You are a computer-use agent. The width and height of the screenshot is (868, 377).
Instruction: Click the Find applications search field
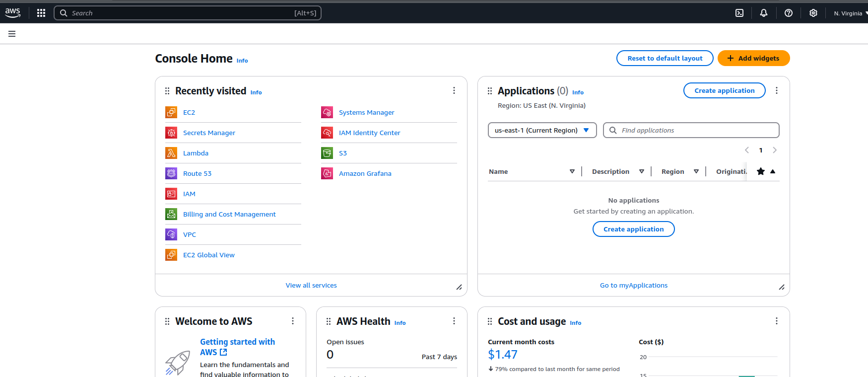click(x=695, y=130)
